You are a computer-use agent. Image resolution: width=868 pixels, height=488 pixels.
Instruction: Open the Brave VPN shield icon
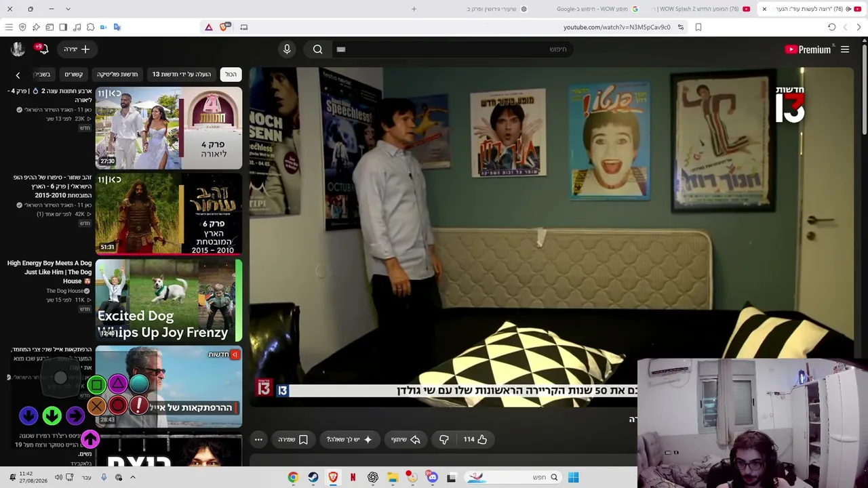coord(22,27)
